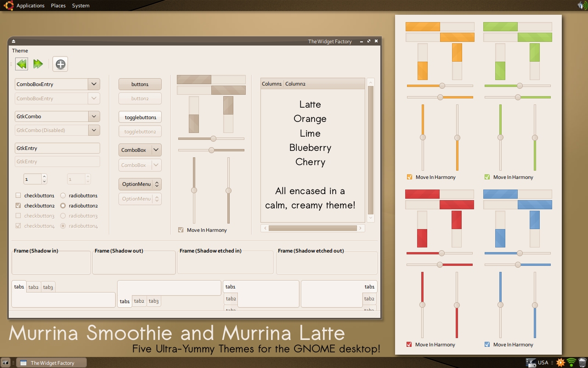Switch to tab2 in the top-tabbed notebook
This screenshot has width=588, height=368.
[x=34, y=287]
